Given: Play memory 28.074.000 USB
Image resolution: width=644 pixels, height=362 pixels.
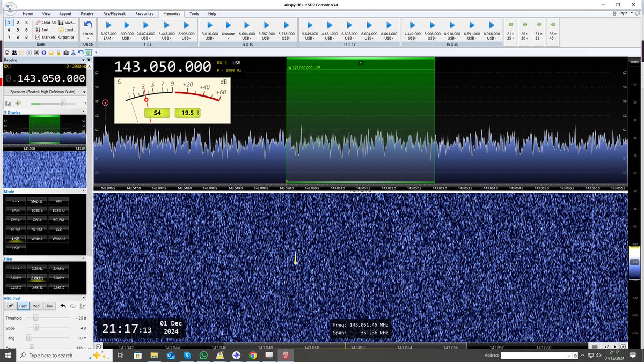Looking at the screenshot, I should click(x=147, y=25).
